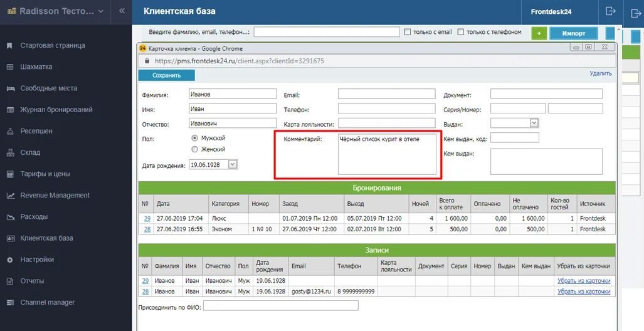Open the Выдан date dropdown
The width and height of the screenshot is (644, 331).
(x=534, y=123)
